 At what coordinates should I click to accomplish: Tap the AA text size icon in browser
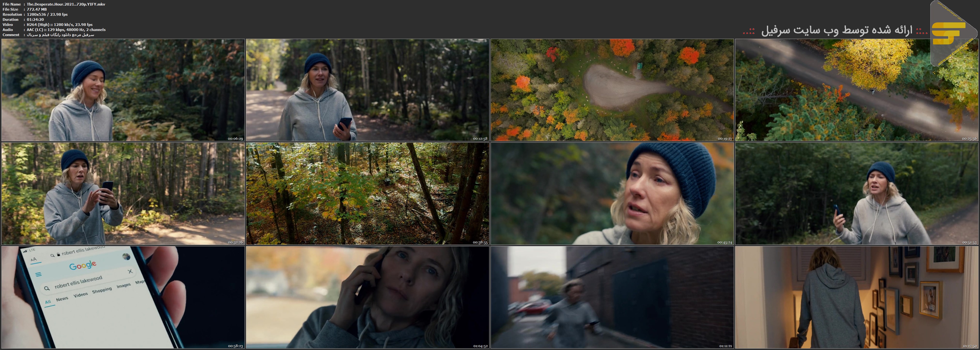click(33, 259)
